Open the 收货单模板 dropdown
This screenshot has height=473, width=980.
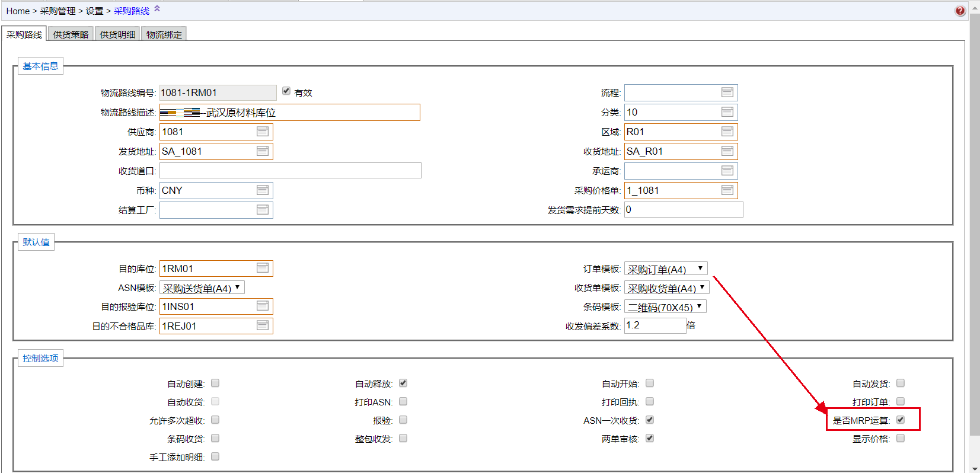[x=666, y=288]
